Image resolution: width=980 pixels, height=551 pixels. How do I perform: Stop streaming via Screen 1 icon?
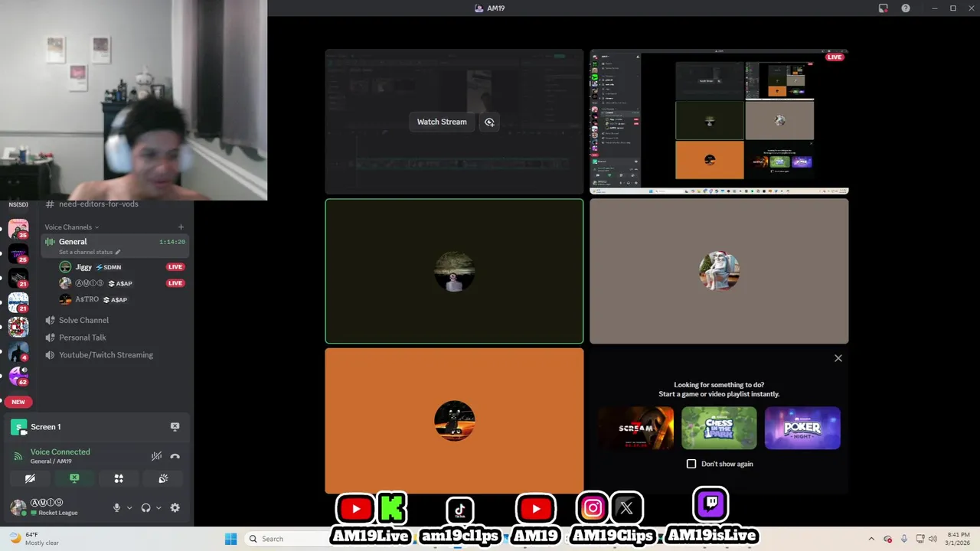[175, 427]
